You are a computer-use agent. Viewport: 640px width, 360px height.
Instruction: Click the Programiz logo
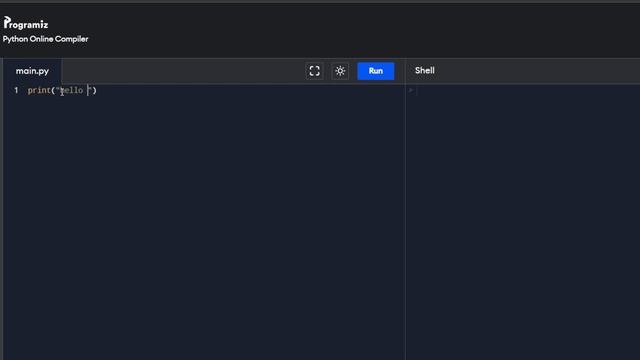click(x=26, y=23)
